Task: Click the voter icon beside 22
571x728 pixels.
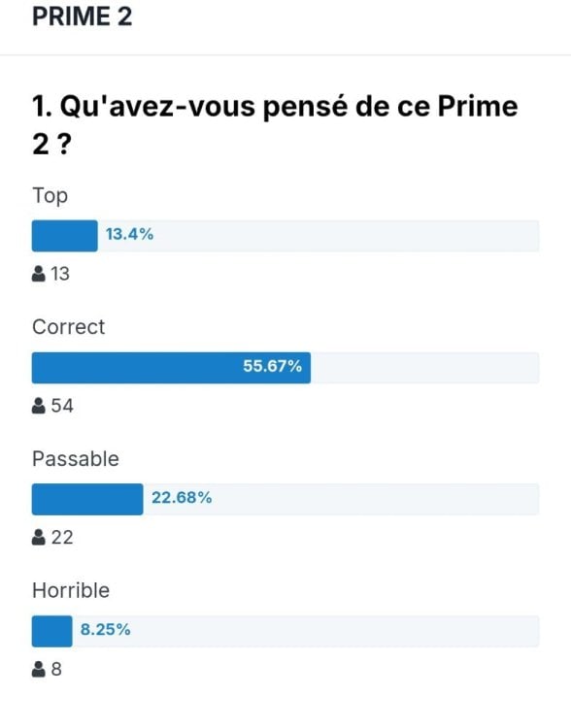Action: [39, 538]
